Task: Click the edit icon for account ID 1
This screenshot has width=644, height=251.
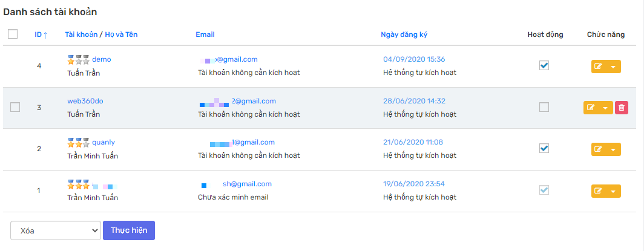Action: [599, 191]
